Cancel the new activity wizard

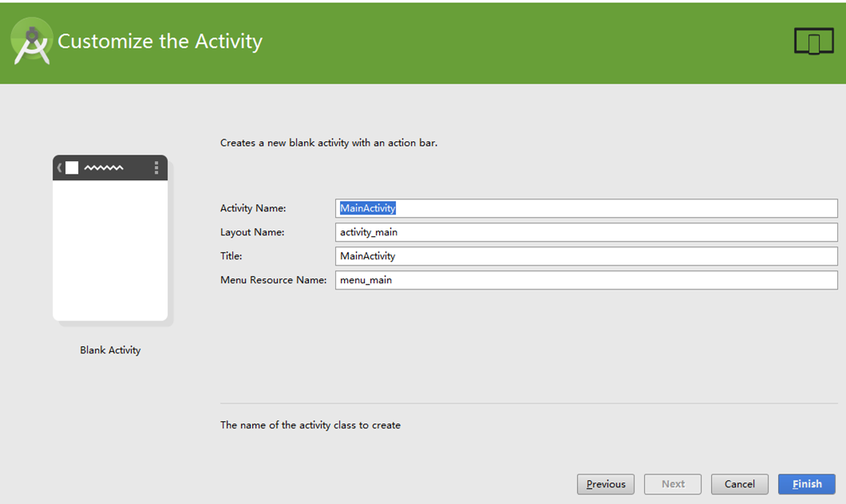(739, 484)
